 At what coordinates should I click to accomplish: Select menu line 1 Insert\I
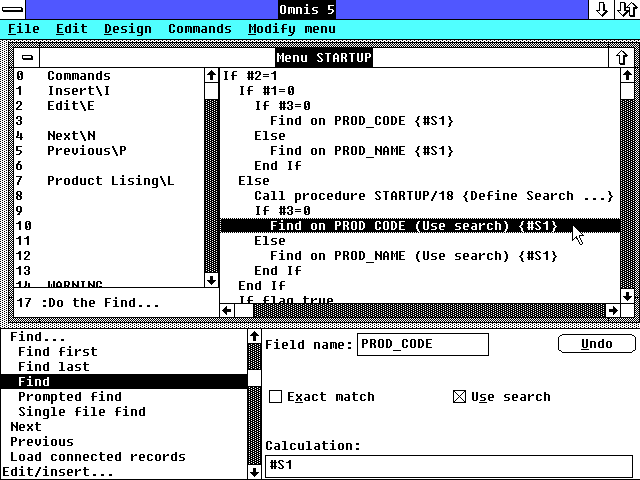tap(109, 91)
